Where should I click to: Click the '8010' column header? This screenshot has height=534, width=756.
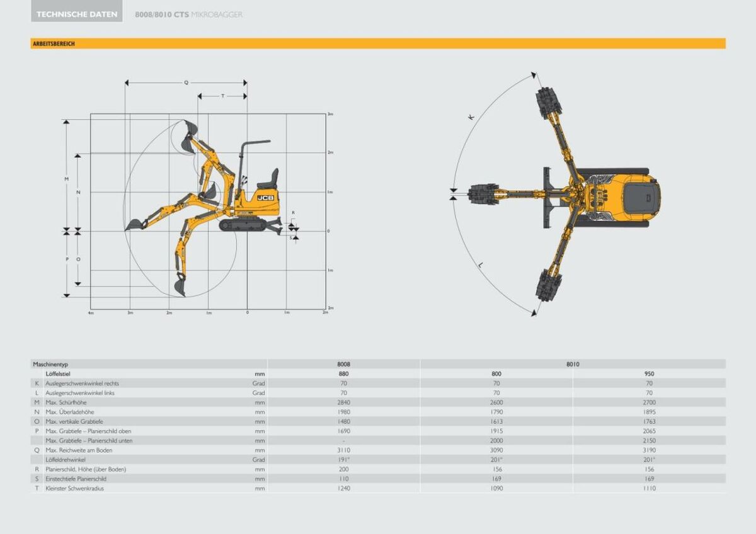573,364
